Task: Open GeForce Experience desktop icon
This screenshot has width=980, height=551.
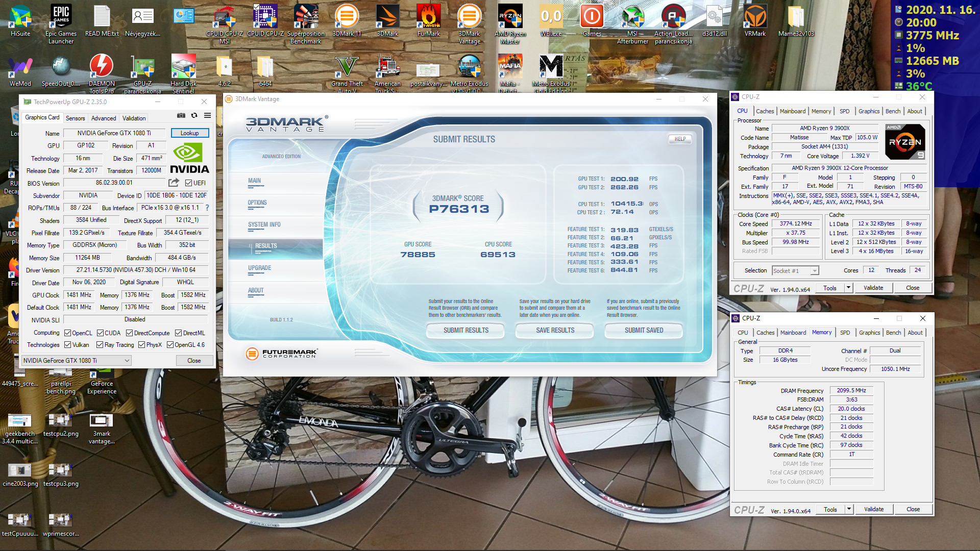Action: pyautogui.click(x=102, y=380)
